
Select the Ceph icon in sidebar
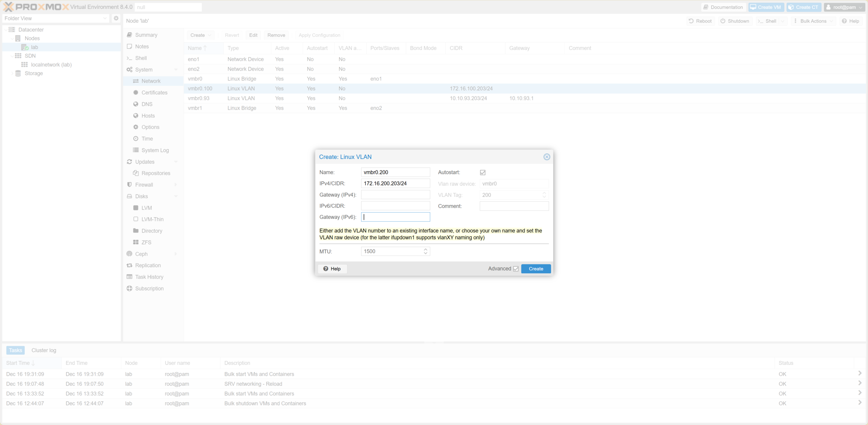129,254
